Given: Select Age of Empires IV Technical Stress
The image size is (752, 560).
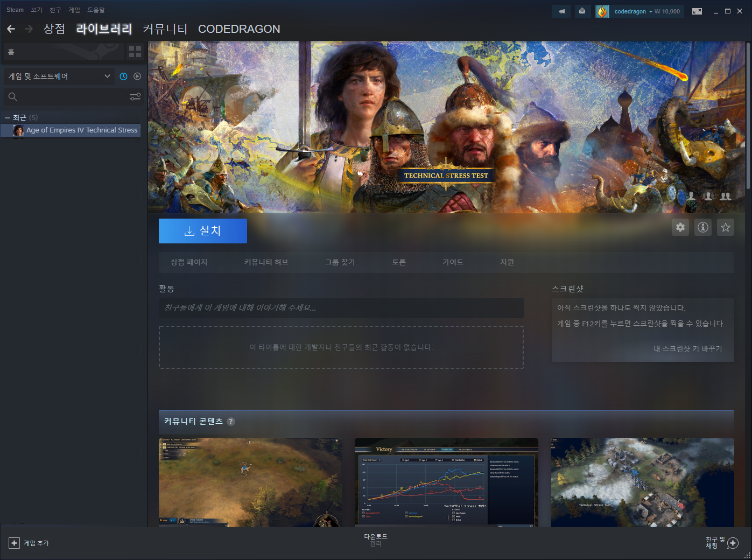Looking at the screenshot, I should click(71, 130).
